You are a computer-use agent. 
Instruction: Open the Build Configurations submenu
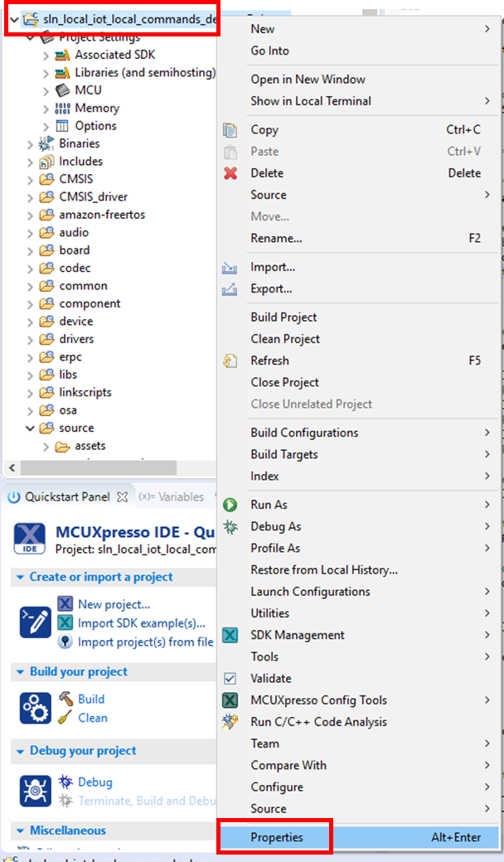[x=304, y=433]
